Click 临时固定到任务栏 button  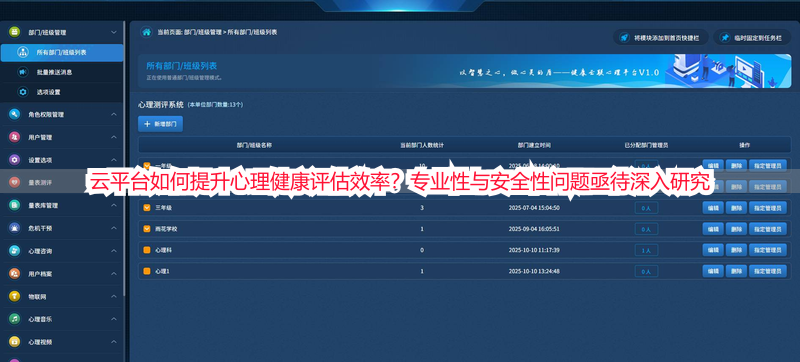click(x=752, y=37)
